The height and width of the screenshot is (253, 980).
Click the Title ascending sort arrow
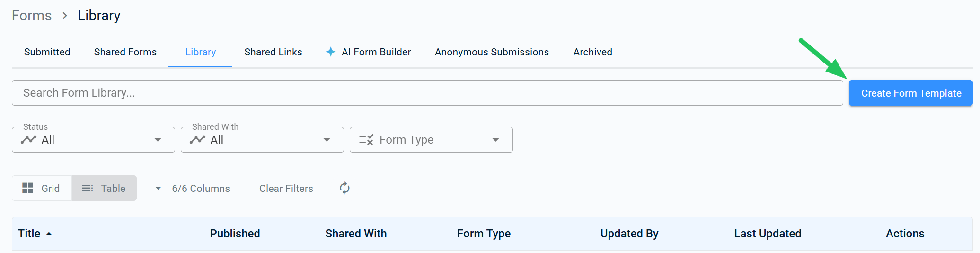(x=49, y=234)
